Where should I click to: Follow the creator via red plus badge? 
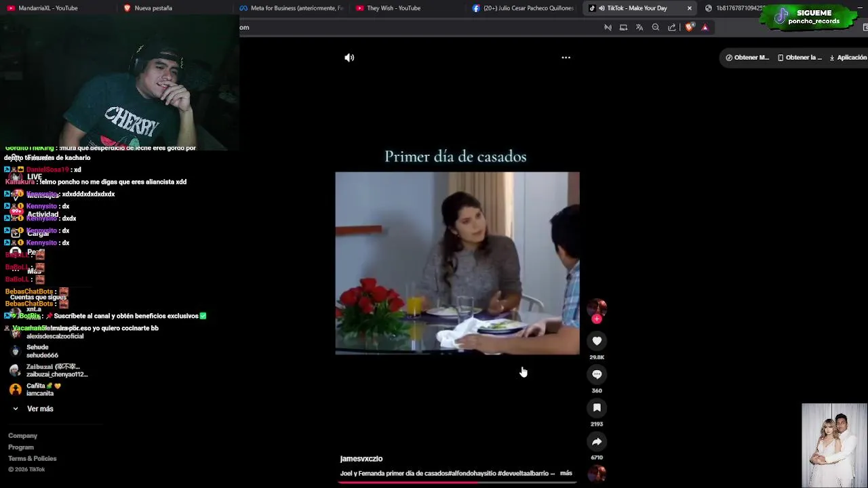coord(597,319)
